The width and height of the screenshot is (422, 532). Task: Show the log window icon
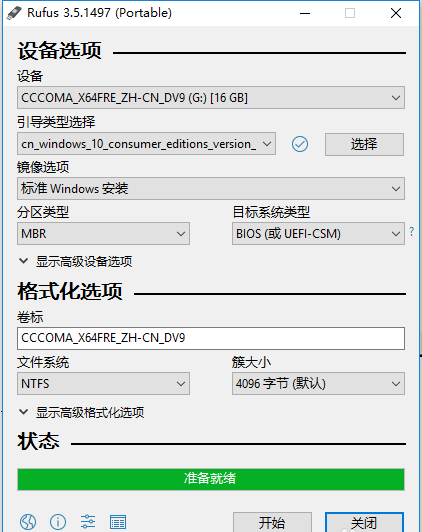click(118, 522)
